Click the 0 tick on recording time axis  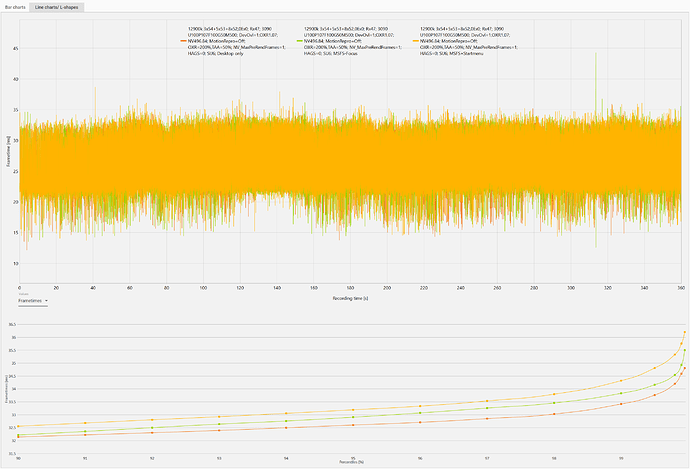(20, 289)
